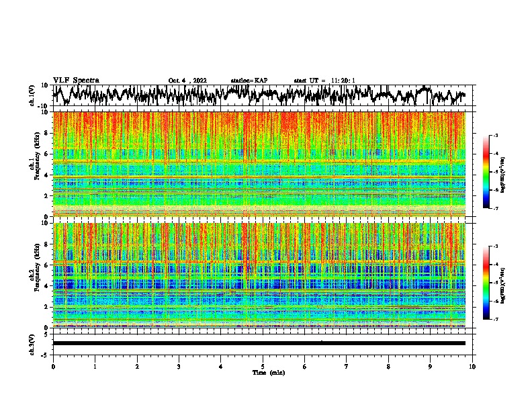
Task: Click the "Time (min)" axis label
Action: tap(269, 373)
